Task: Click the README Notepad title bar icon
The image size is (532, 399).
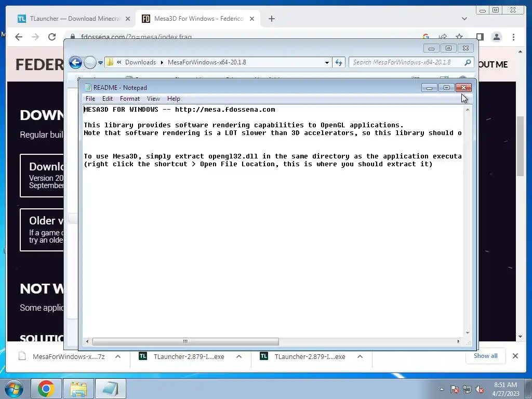Action: [88, 87]
